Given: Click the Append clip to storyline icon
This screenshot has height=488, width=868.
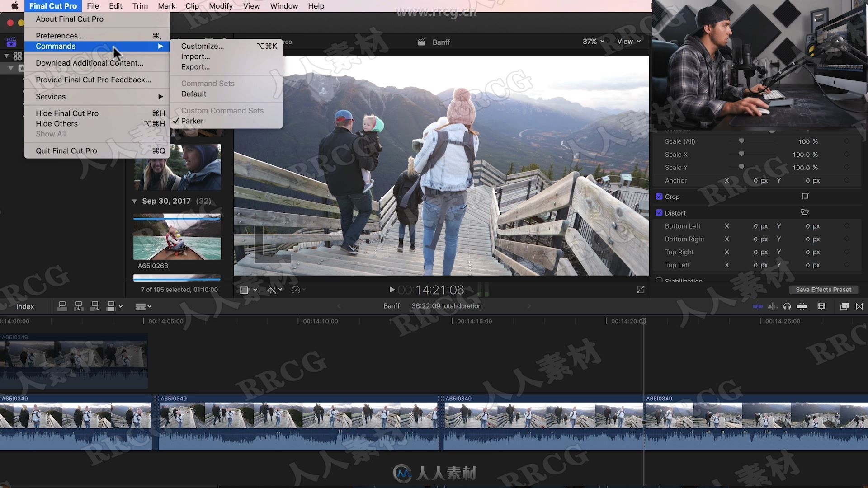Looking at the screenshot, I should (94, 306).
